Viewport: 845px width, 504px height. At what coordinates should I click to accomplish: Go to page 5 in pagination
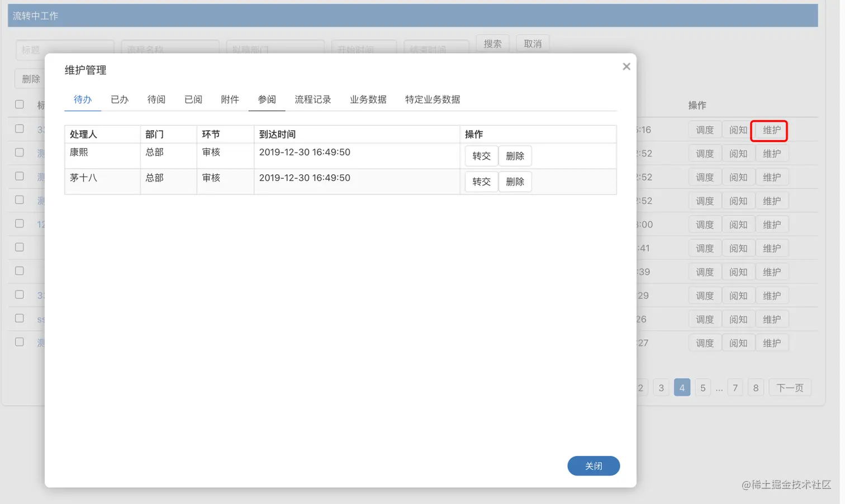702,388
